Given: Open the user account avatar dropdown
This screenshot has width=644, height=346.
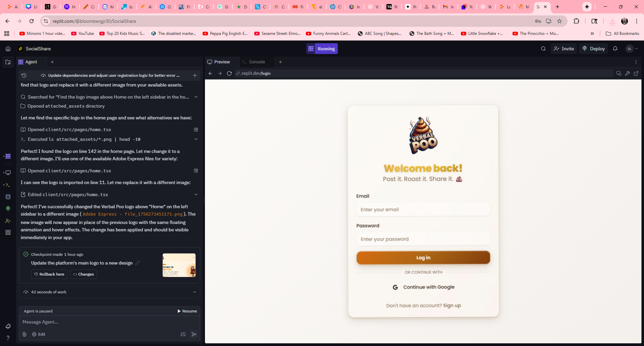Looking at the screenshot, I should click(x=632, y=49).
